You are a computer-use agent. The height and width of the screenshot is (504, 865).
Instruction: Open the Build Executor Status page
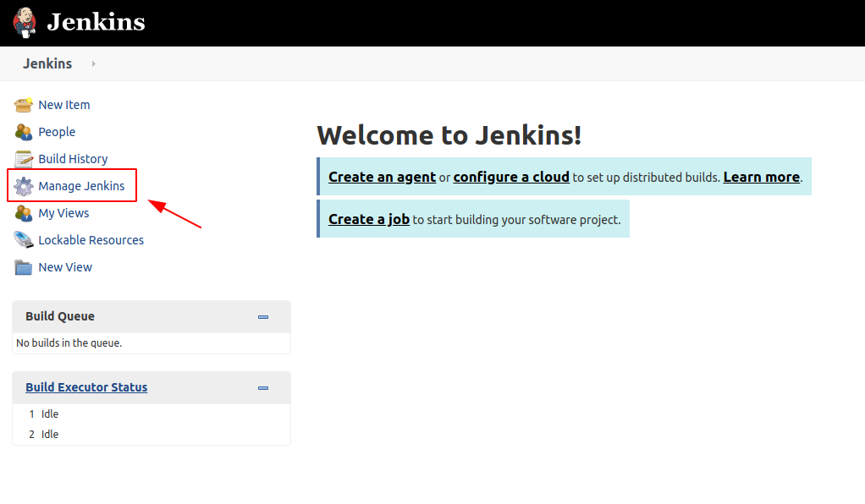click(x=86, y=386)
